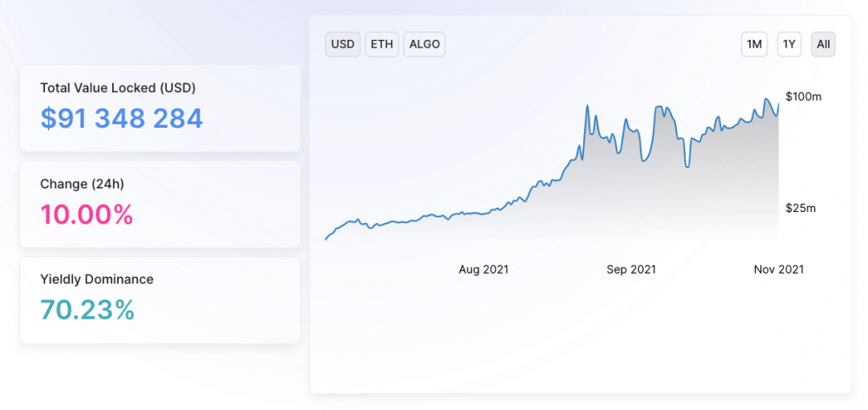The image size is (868, 410).
Task: Open the Yieldly Dominance card
Action: tap(160, 300)
